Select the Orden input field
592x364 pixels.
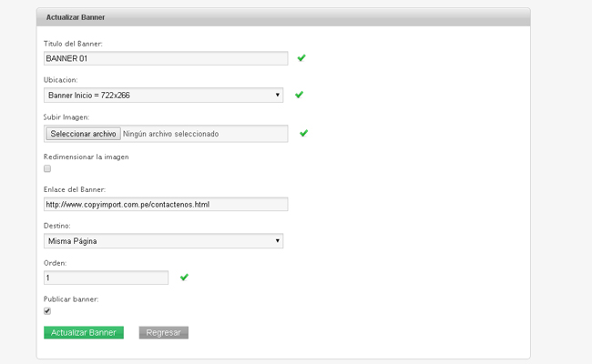pyautogui.click(x=106, y=278)
